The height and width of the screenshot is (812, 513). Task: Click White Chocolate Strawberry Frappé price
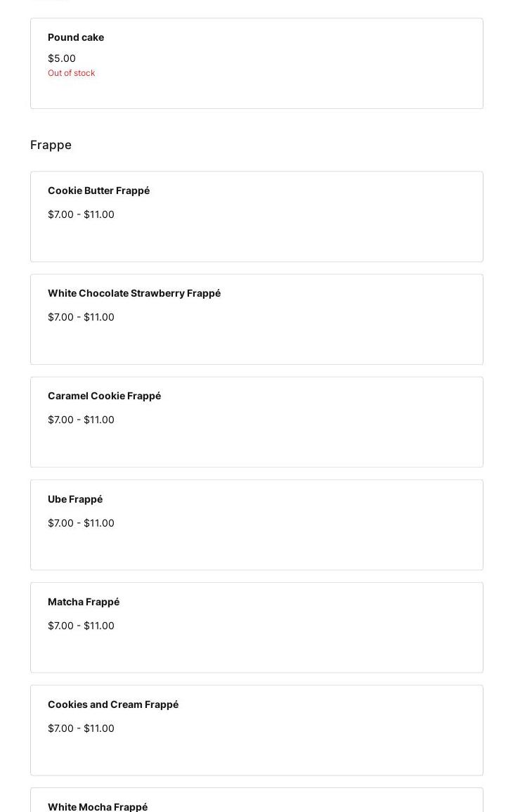[81, 317]
